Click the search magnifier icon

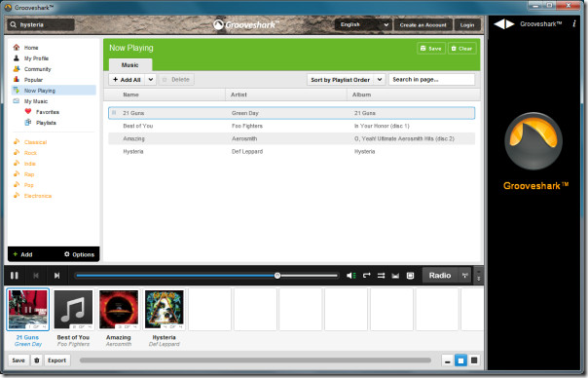[13, 24]
